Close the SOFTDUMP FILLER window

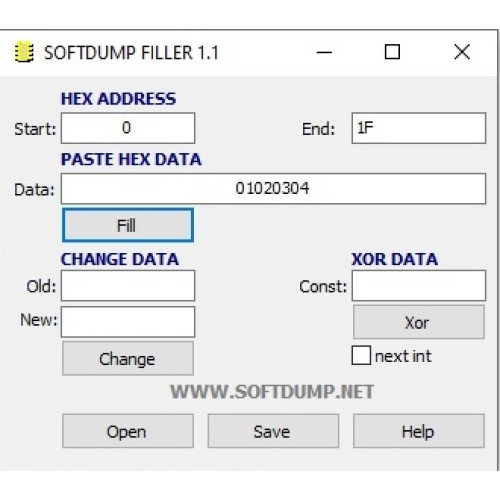click(462, 52)
